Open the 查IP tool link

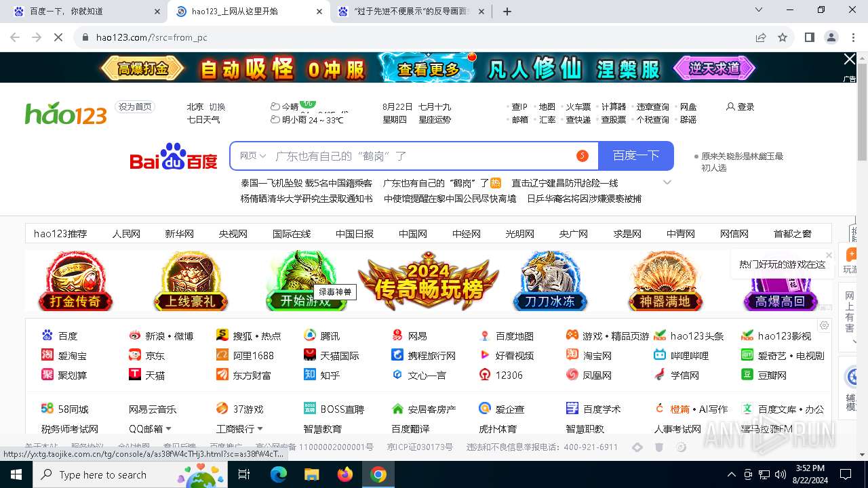(x=519, y=106)
